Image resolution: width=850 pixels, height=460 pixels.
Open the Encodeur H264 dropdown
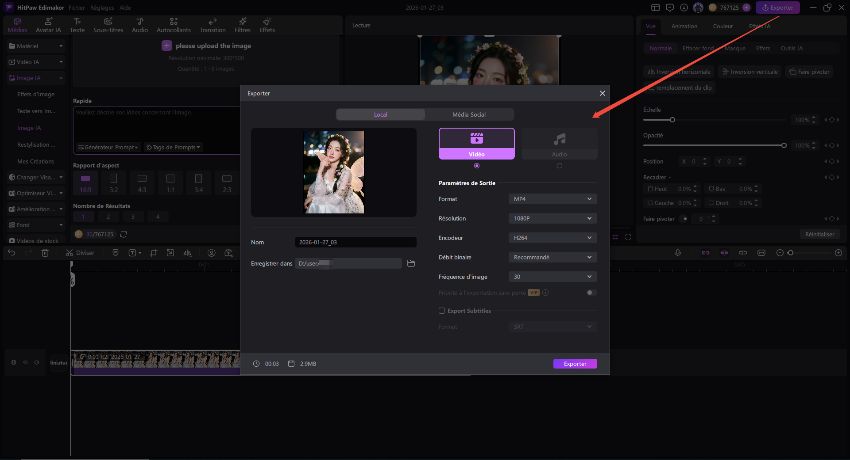pos(553,237)
